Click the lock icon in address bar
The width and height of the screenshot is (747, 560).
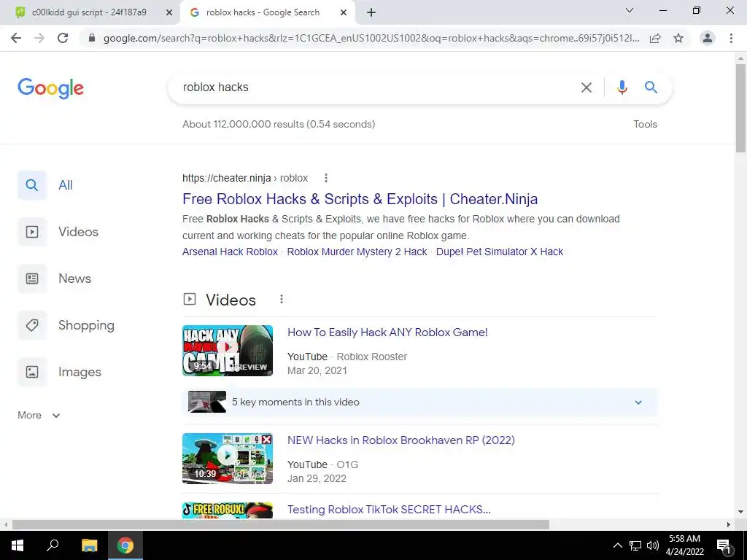(92, 38)
